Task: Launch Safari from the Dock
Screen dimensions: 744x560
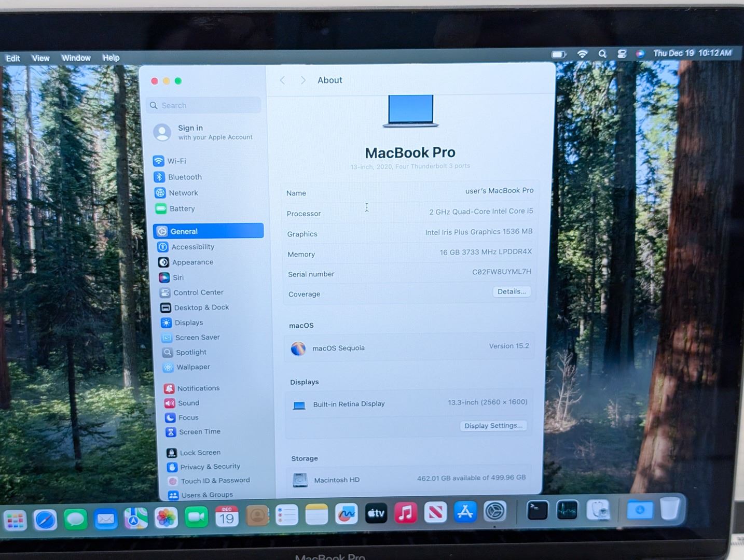Action: click(x=45, y=519)
